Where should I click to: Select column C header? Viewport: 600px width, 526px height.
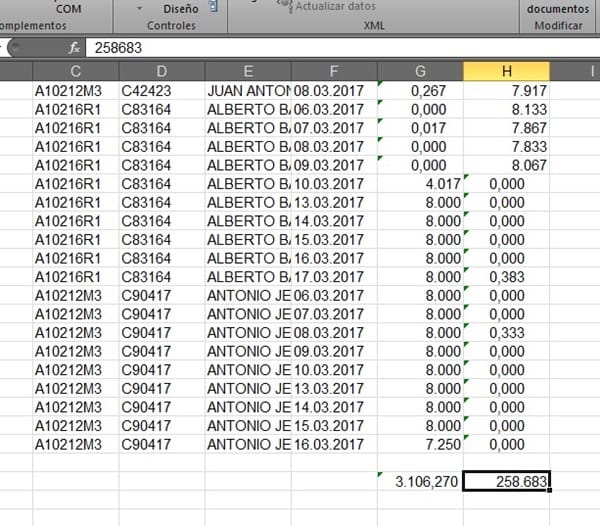[75, 71]
